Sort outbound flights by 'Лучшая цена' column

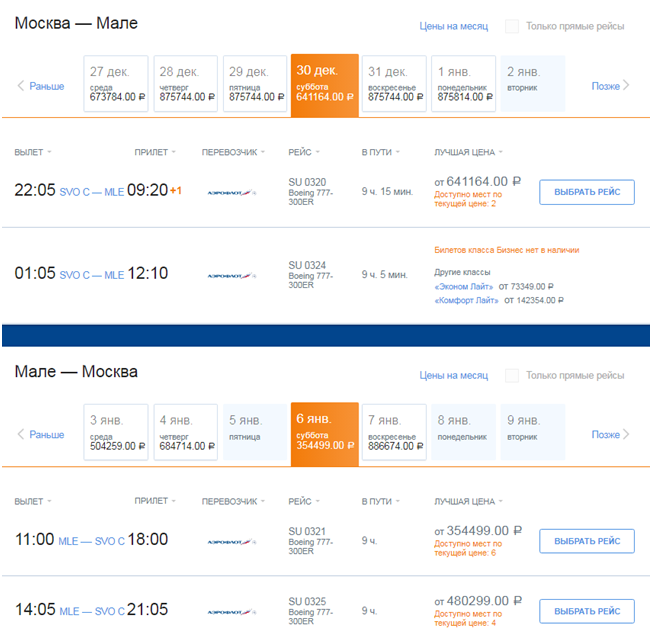468,152
